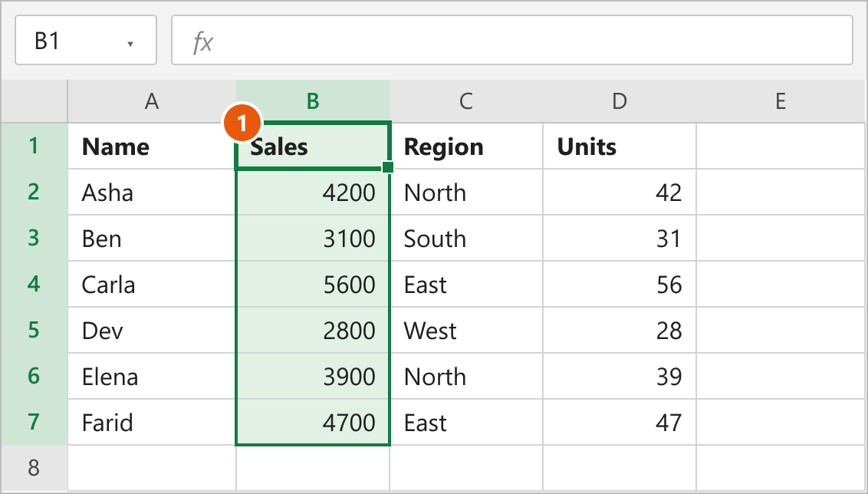Click into the formula bar input

(x=512, y=40)
